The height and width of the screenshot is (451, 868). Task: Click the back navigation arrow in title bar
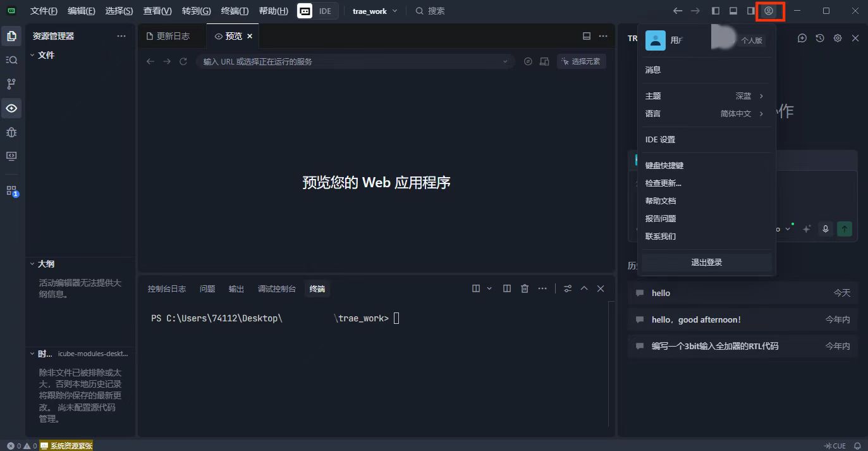(678, 11)
